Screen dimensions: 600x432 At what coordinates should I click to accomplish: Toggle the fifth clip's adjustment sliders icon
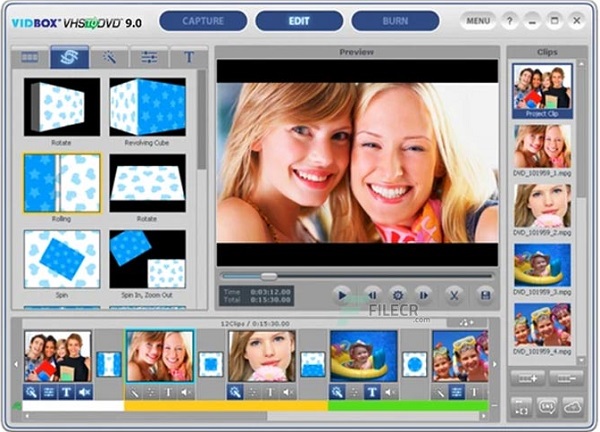(457, 392)
